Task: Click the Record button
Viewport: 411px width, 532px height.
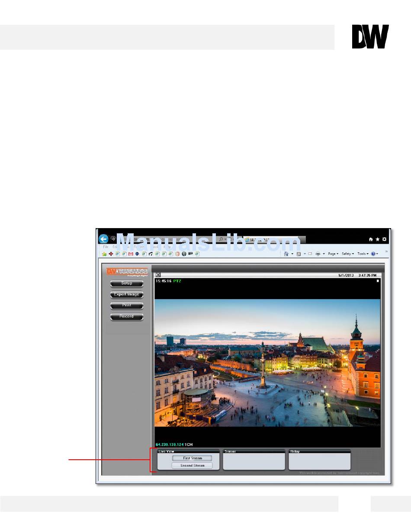Action: (126, 317)
